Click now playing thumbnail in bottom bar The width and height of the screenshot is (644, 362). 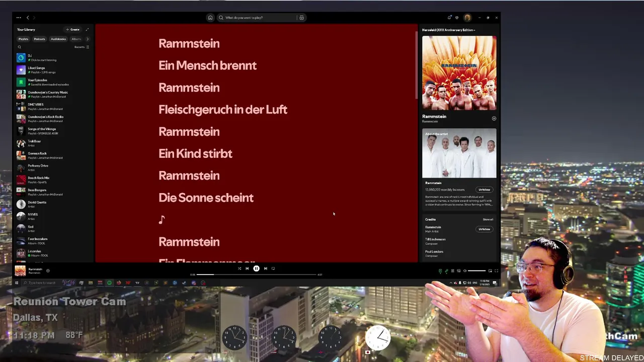pyautogui.click(x=20, y=270)
